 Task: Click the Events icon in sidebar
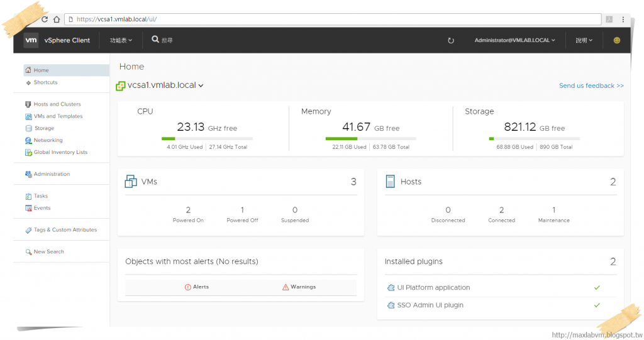(x=28, y=208)
